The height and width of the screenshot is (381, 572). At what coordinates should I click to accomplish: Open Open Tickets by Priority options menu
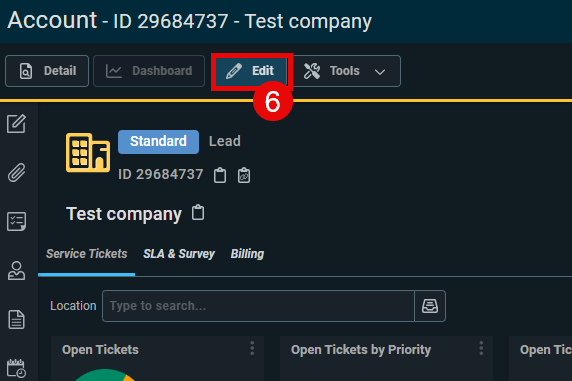tap(481, 349)
